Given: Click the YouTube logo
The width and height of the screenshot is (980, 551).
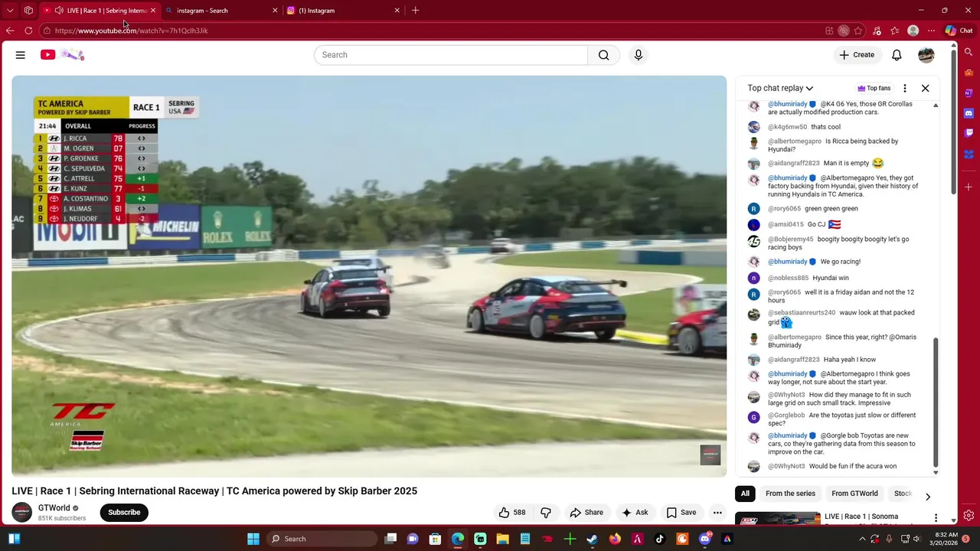Looking at the screenshot, I should click(48, 55).
